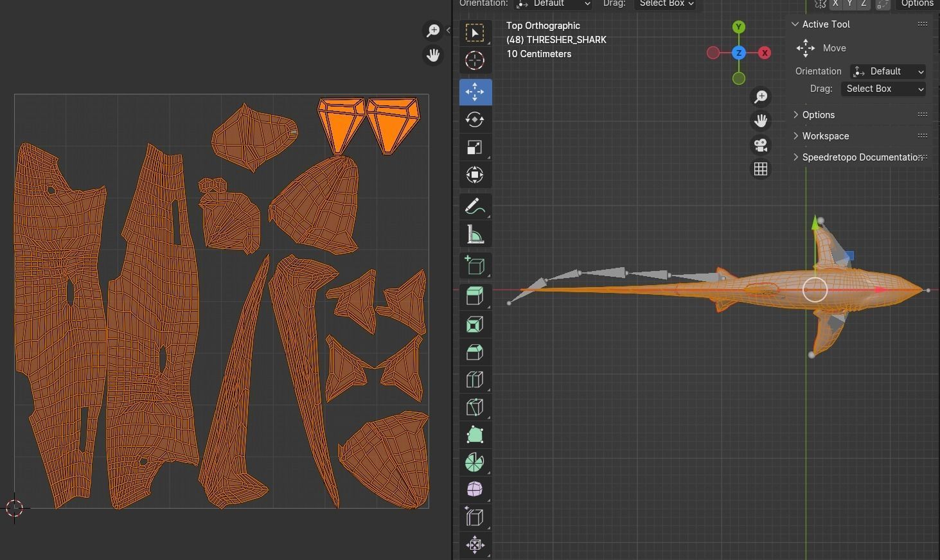Click the 'Top Orthographic' viewport label
940x560 pixels.
543,26
